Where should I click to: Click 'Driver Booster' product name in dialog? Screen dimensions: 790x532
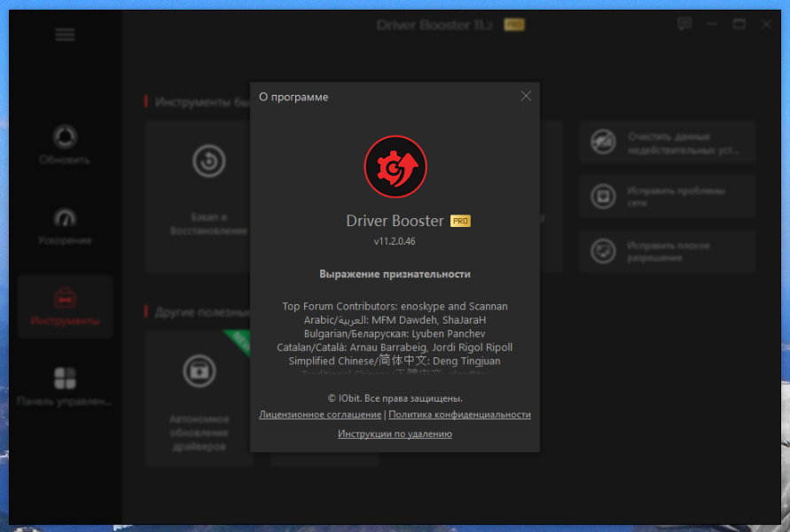tap(395, 221)
